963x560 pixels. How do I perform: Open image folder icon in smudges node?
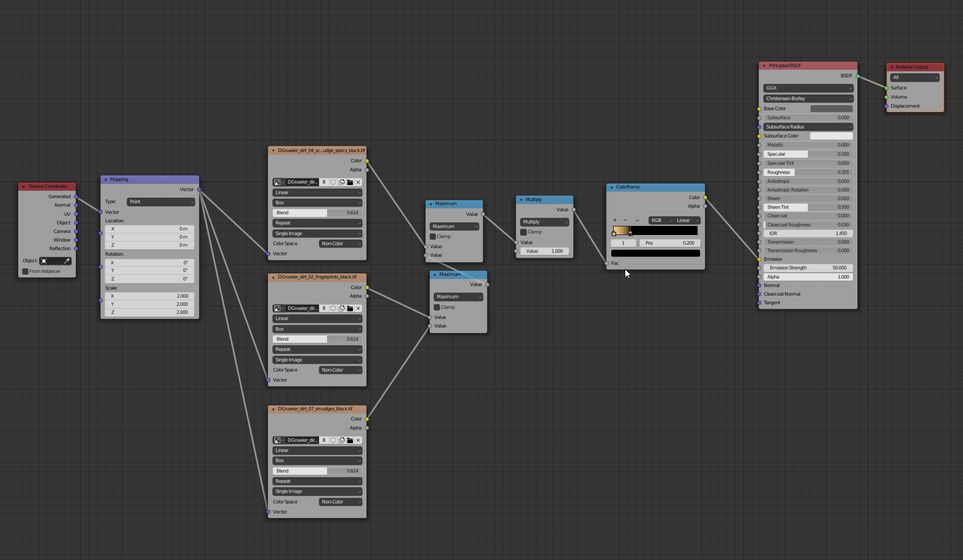(350, 440)
